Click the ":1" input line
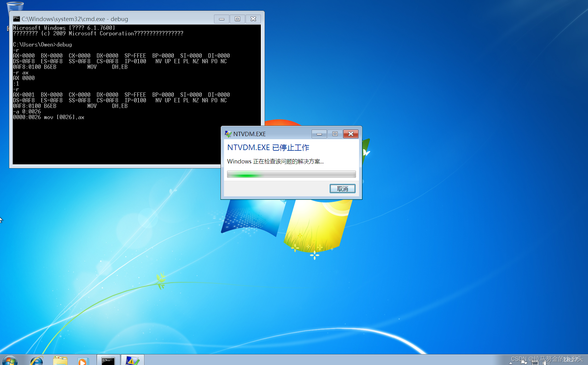Screen dimensions: 588x365 point(16,84)
